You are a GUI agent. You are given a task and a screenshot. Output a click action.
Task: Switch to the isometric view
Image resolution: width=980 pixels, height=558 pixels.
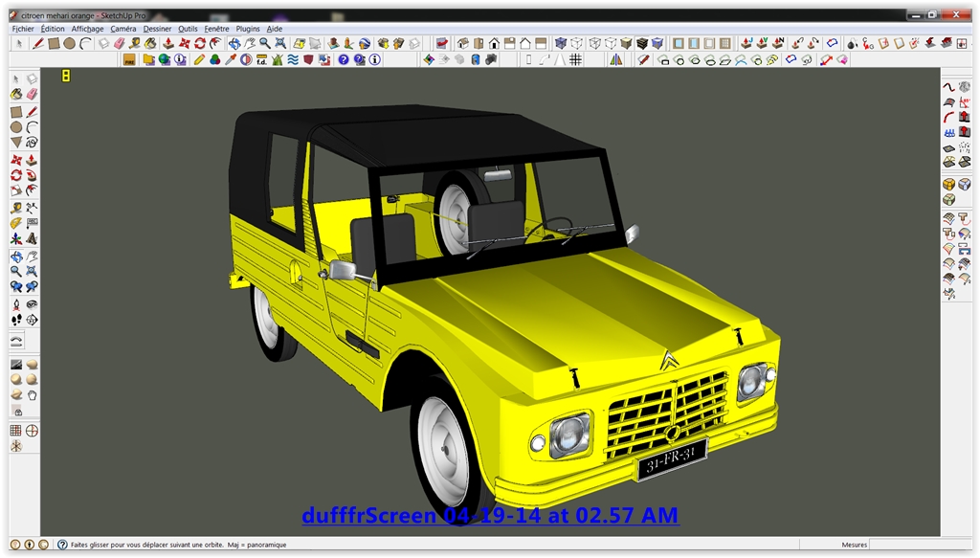pyautogui.click(x=463, y=43)
